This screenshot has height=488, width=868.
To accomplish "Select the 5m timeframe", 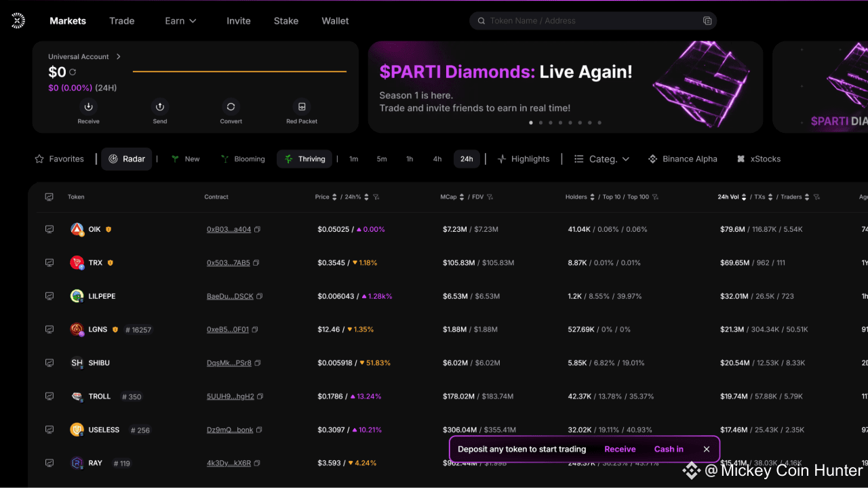I will [x=382, y=159].
